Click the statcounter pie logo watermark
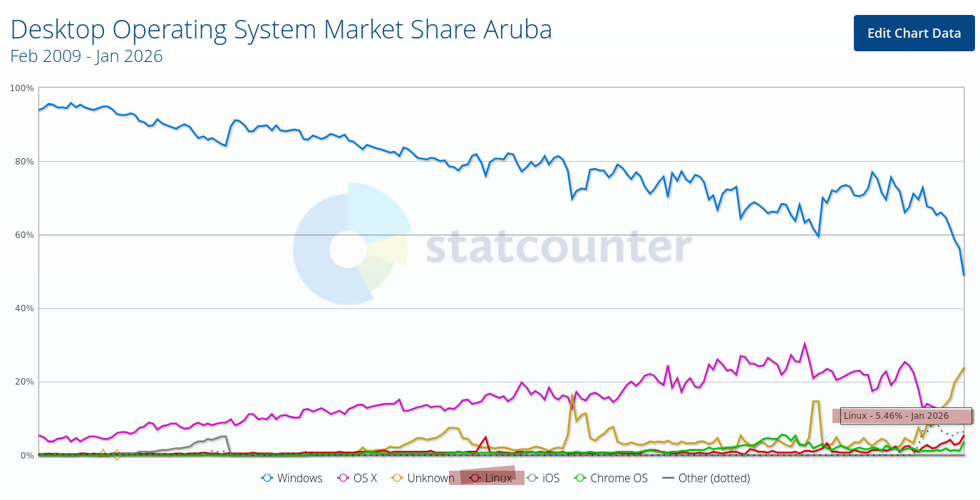Image resolution: width=980 pixels, height=500 pixels. [x=350, y=244]
